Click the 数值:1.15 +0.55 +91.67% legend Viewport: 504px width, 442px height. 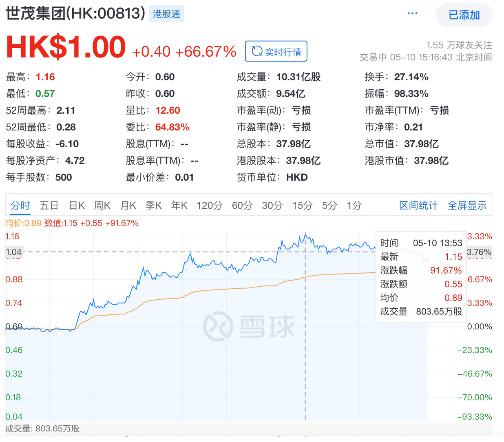(x=91, y=223)
